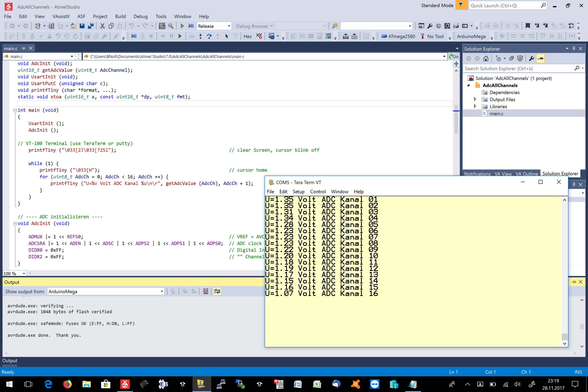The image size is (588, 392).
Task: Open the ASF menu
Action: pyautogui.click(x=81, y=16)
